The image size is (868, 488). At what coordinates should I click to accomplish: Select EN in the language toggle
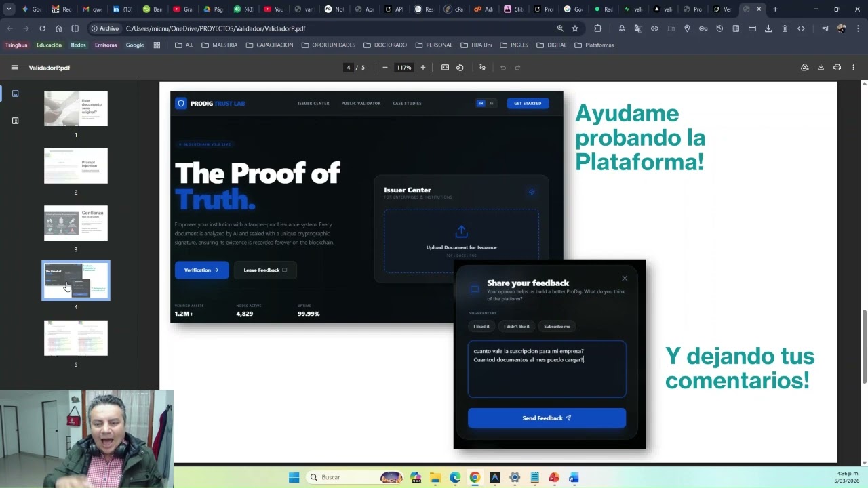(x=481, y=104)
